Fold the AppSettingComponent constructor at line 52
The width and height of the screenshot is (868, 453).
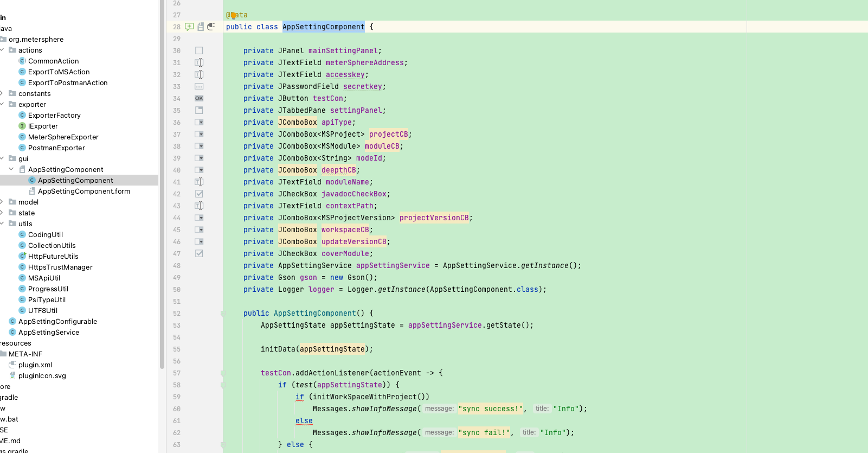click(223, 313)
